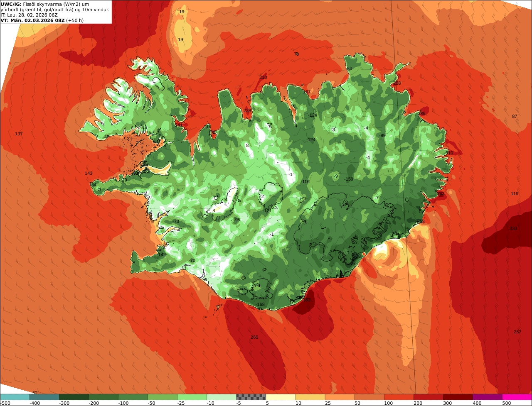Click the 'UWC/IG: Flæði skynvarma' title line
This screenshot has width=532, height=406.
point(45,4)
